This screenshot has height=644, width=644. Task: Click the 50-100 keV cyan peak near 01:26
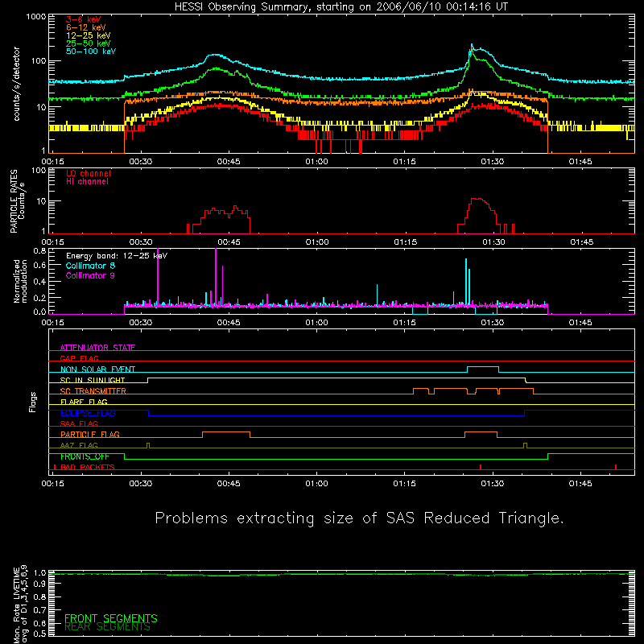pyautogui.click(x=472, y=46)
